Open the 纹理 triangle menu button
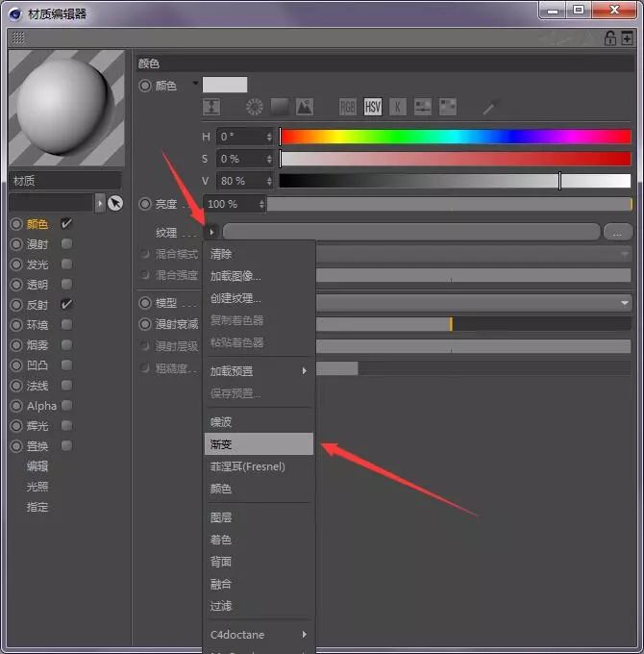Image resolution: width=644 pixels, height=654 pixels. (x=211, y=232)
